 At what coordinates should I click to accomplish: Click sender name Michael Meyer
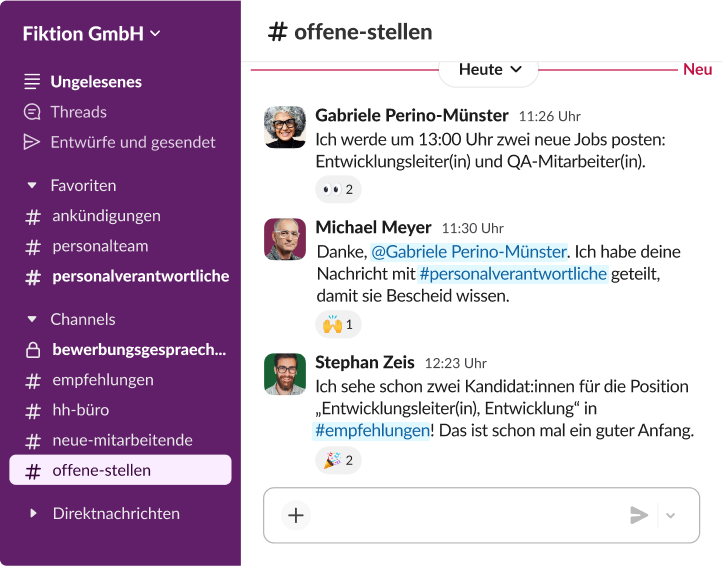coord(373,227)
